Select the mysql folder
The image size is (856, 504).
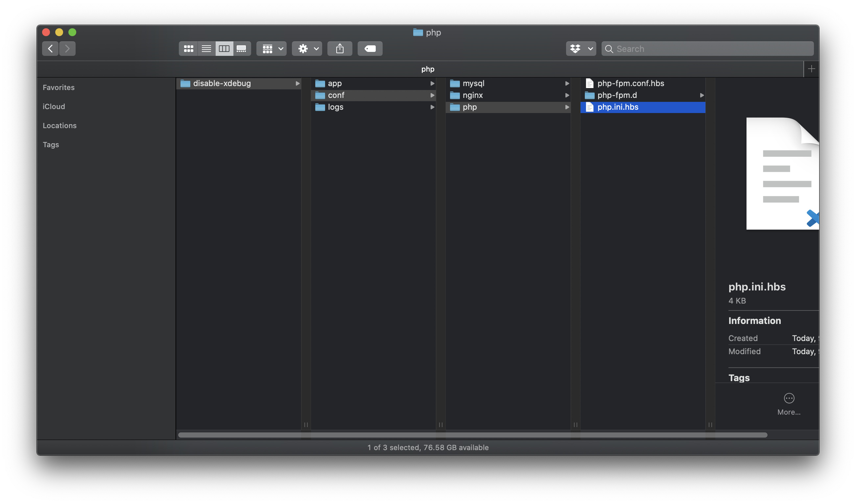pos(508,83)
